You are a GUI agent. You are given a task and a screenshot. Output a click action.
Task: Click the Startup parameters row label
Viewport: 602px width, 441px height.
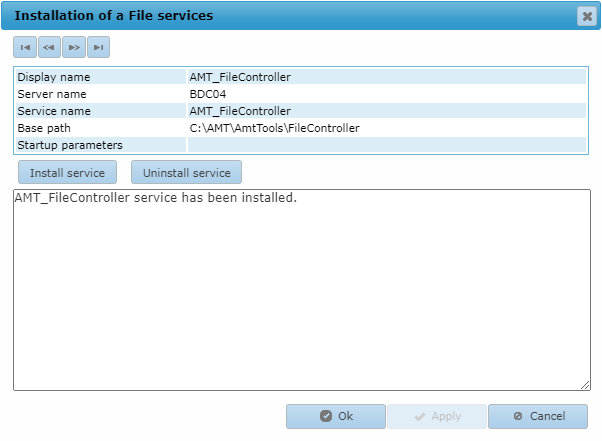click(x=70, y=145)
